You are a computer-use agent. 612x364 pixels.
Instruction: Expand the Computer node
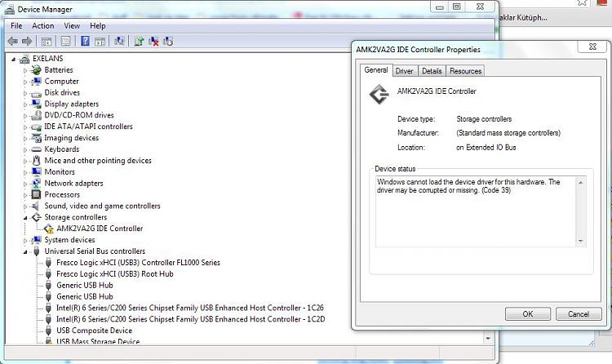click(x=25, y=82)
